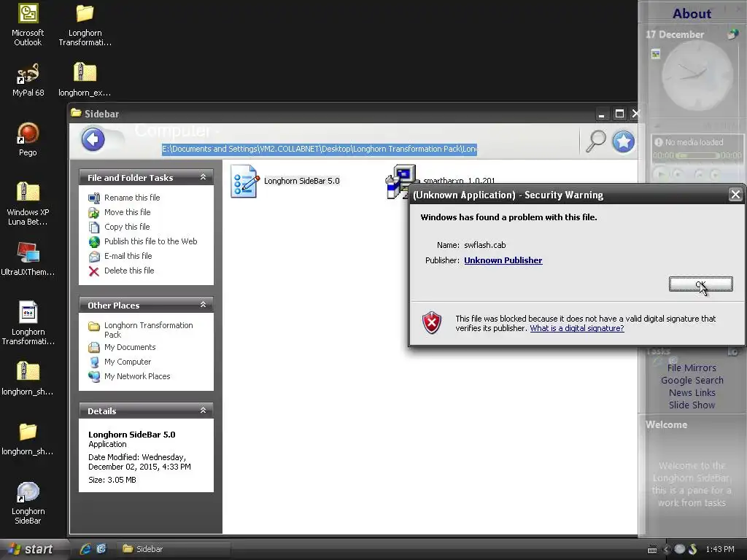Close the Security Warning dialog
Image resolution: width=747 pixels, height=560 pixels.
(735, 194)
